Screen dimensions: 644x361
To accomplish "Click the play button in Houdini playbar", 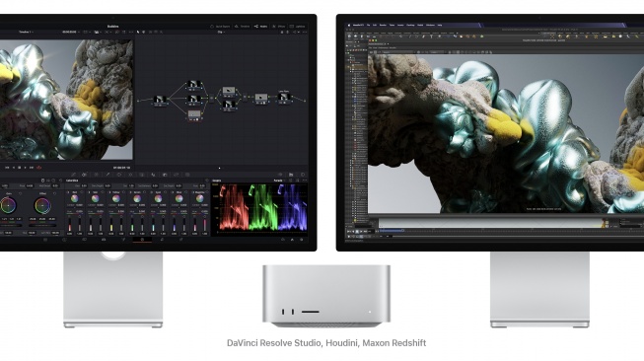I will coord(361,231).
